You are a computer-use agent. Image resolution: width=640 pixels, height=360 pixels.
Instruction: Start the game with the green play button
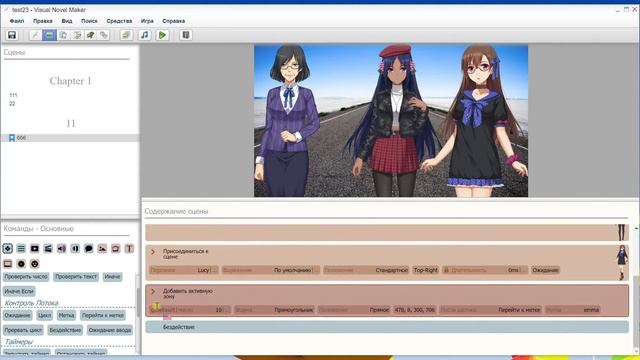click(x=162, y=35)
